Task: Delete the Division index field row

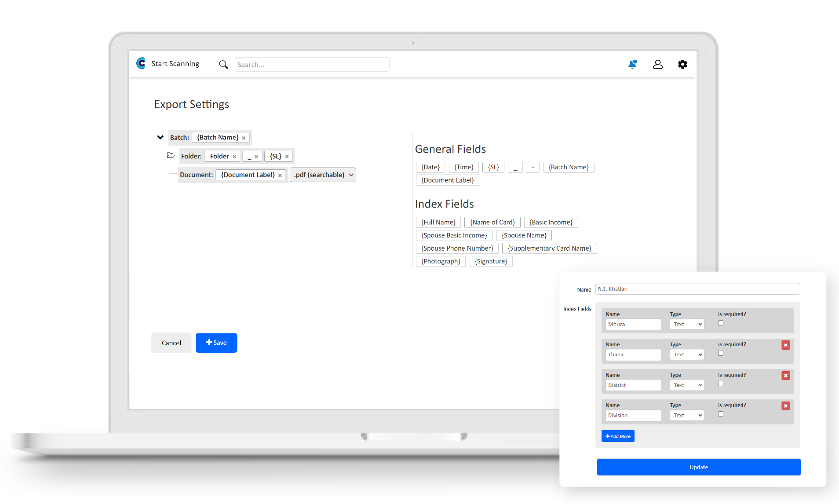Action: (786, 406)
